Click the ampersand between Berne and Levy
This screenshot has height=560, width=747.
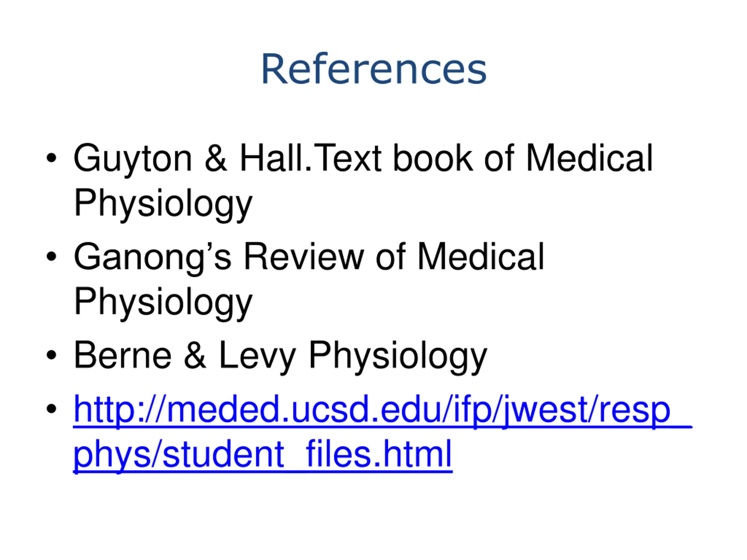195,355
